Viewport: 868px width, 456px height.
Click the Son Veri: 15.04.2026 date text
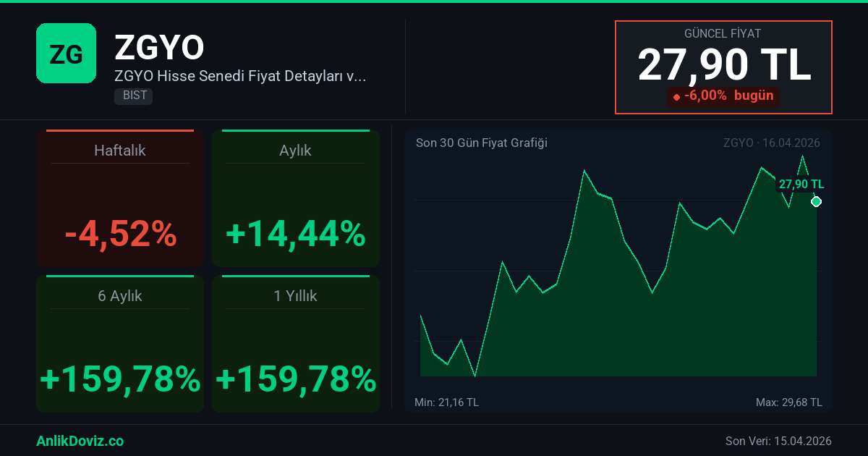click(x=778, y=441)
